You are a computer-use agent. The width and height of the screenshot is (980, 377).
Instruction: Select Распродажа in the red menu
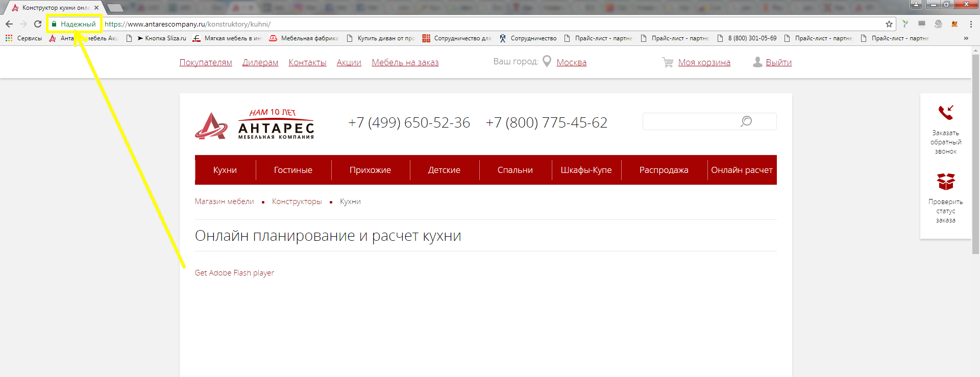tap(664, 170)
